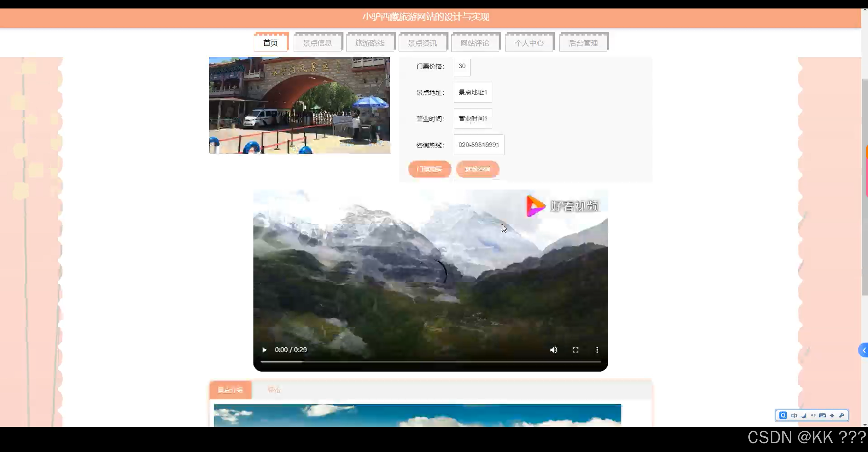Switch to the 评论 tab
The width and height of the screenshot is (868, 452).
click(x=275, y=390)
